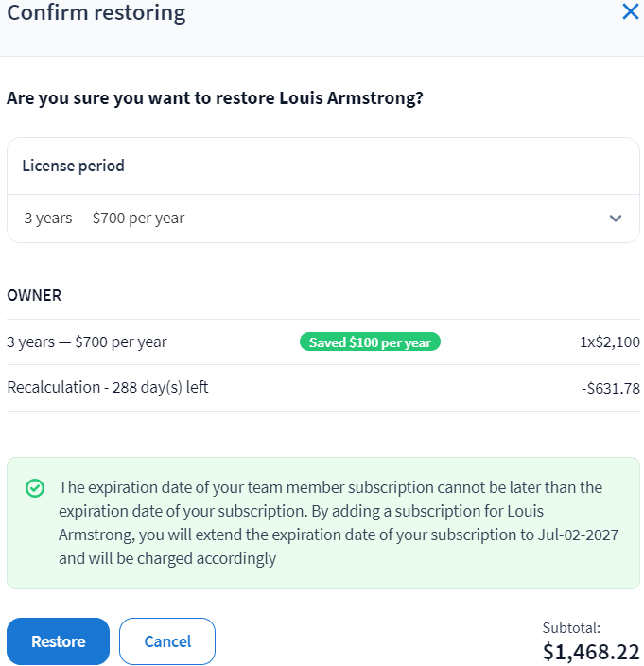Click the Recalculation 288 days left row

pyautogui.click(x=108, y=388)
